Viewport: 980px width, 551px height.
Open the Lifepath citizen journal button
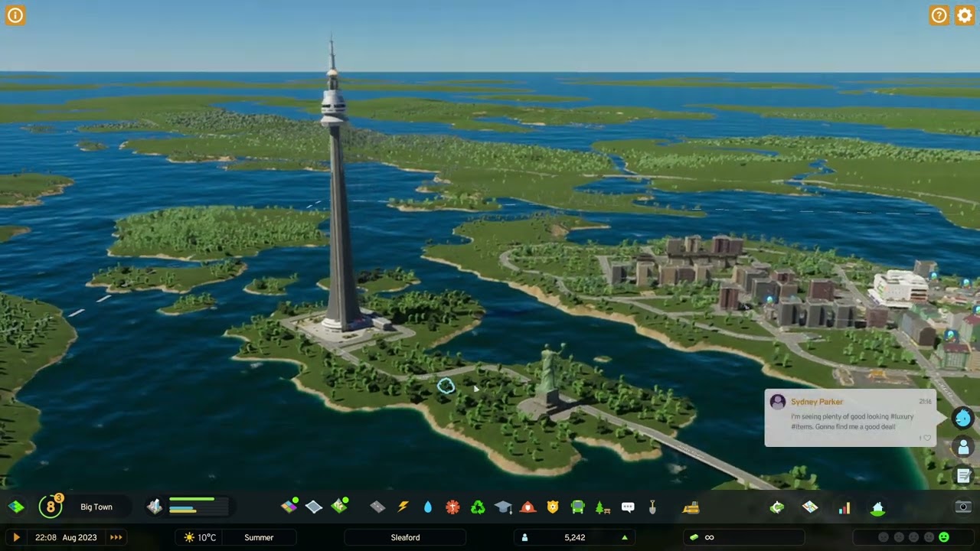coord(963,447)
